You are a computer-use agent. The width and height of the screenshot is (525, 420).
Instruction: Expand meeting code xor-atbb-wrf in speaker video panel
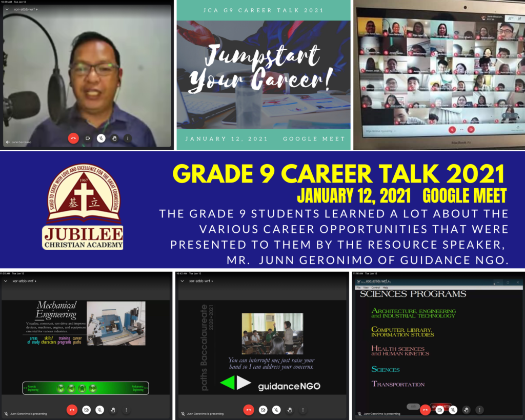26,9
